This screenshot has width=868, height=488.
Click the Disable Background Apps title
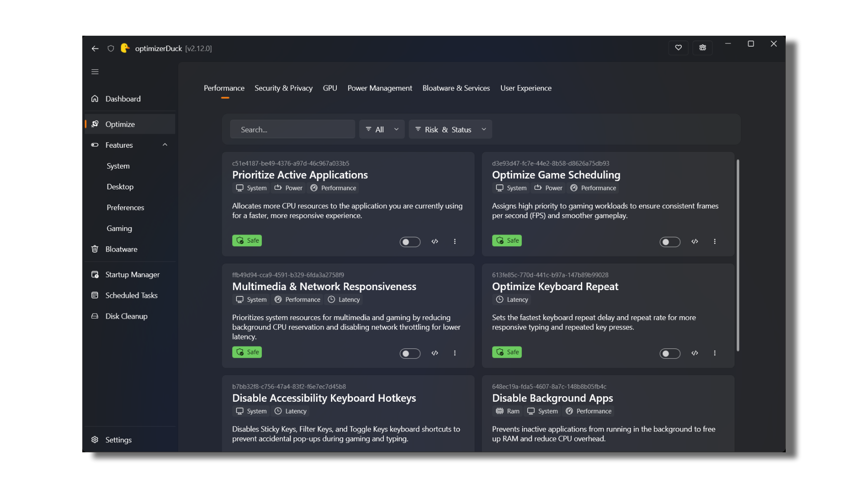pos(552,398)
